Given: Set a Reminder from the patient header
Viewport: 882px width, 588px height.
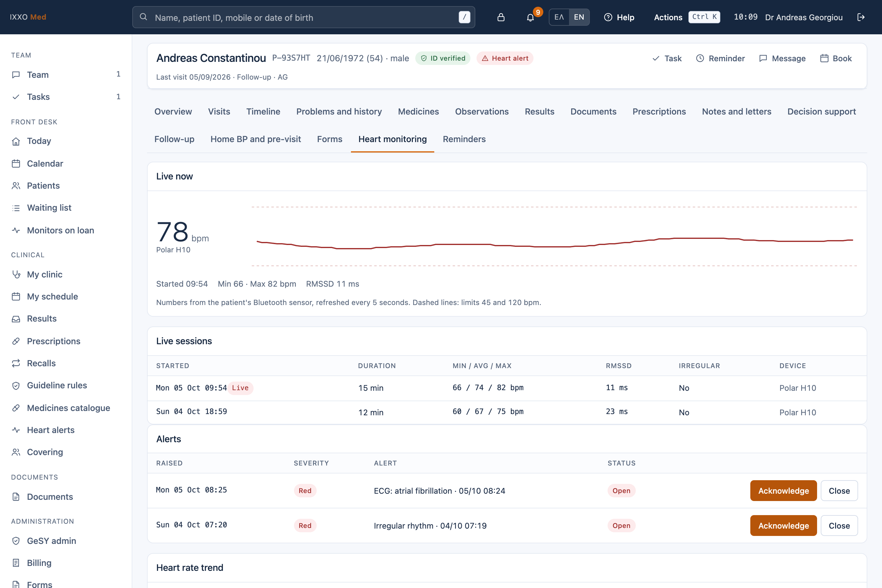Looking at the screenshot, I should coord(720,58).
